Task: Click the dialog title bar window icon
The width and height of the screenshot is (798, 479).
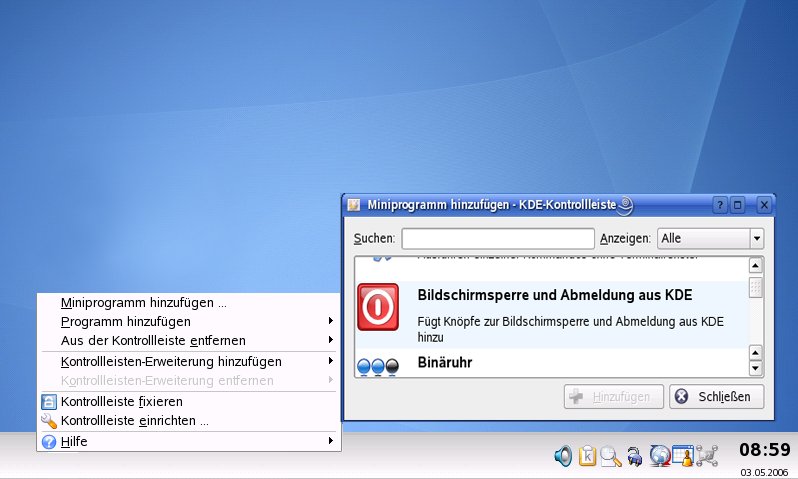Action: [x=353, y=205]
